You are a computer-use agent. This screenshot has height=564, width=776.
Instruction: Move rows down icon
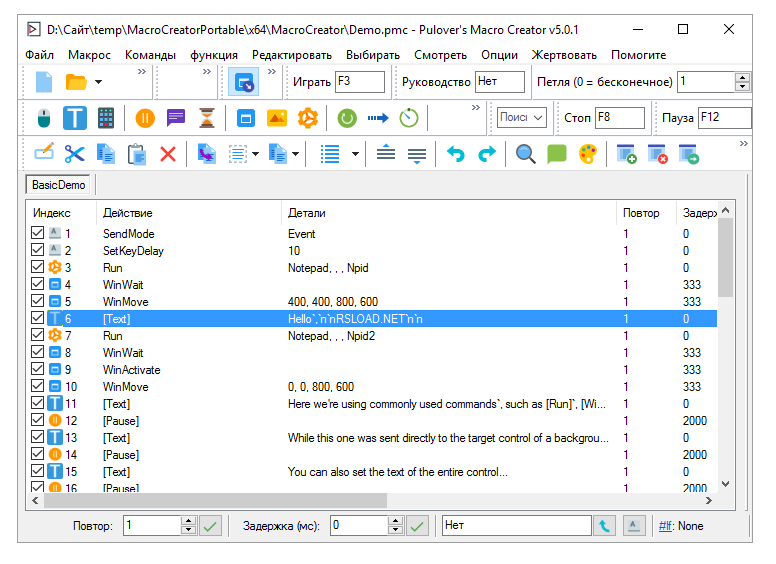click(x=417, y=155)
